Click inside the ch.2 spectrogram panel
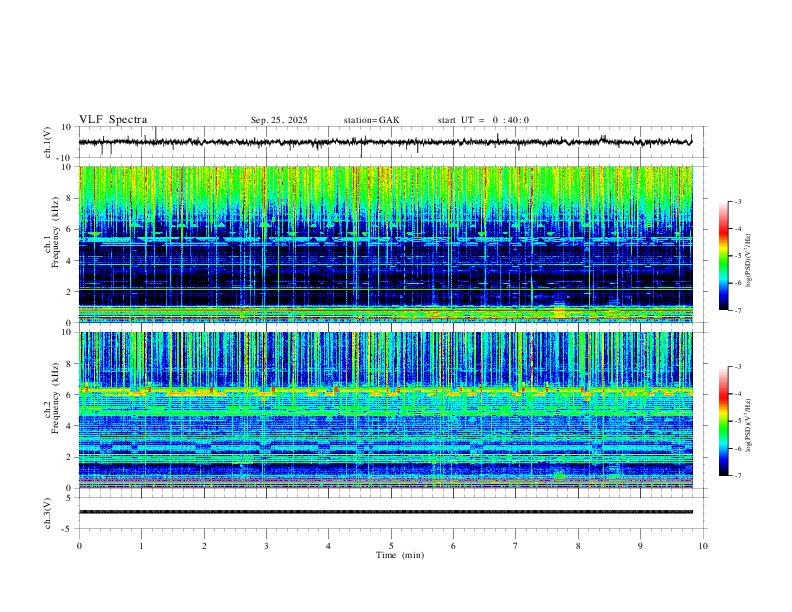 (x=385, y=410)
